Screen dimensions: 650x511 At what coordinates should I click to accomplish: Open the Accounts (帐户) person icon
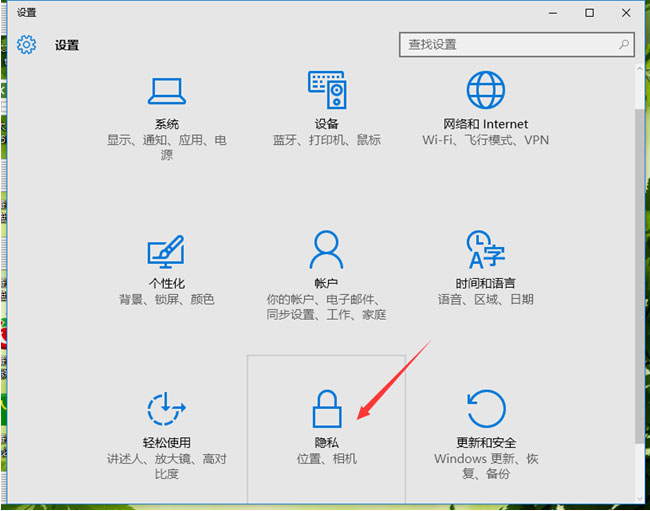[x=326, y=249]
